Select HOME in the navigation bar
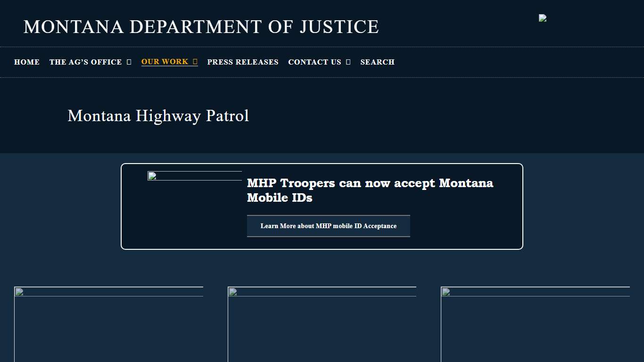644x362 pixels. point(26,62)
